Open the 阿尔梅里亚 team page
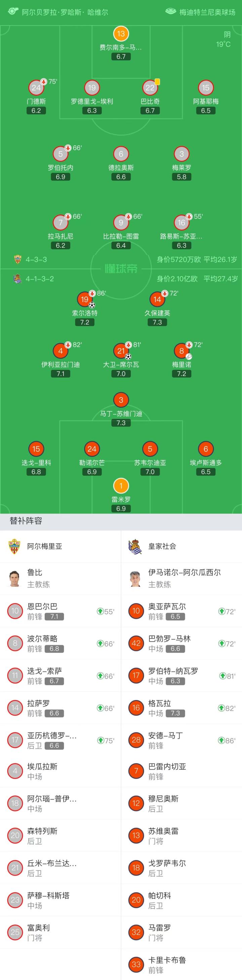This screenshot has height=980, width=242. (x=44, y=546)
